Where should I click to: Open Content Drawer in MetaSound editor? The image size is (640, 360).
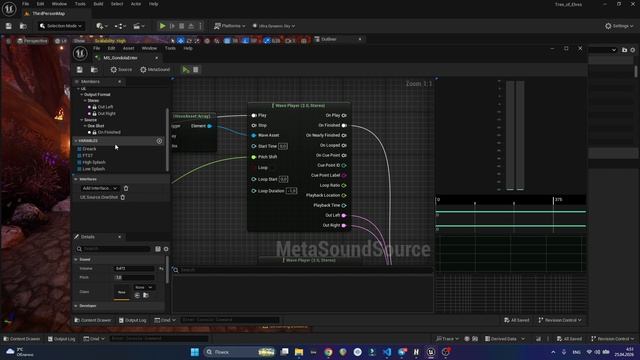click(93, 320)
